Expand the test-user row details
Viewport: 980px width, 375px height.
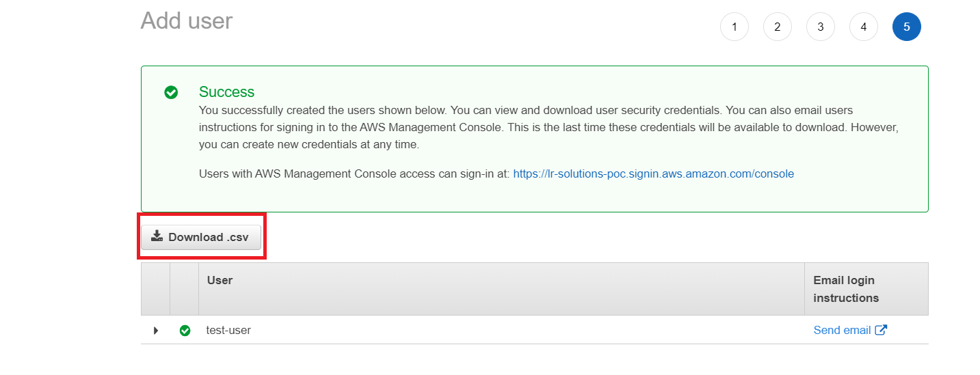(x=156, y=331)
